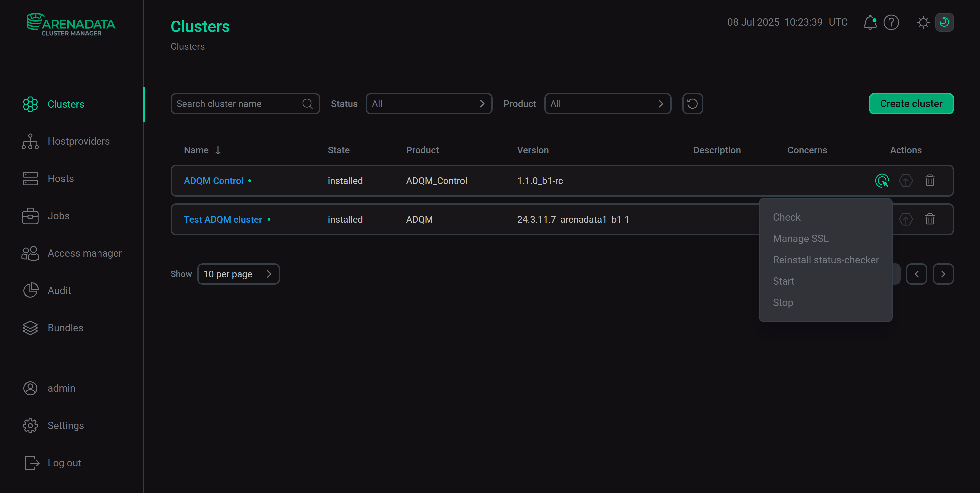Select Manage SSL from the actions menu
Screen dimensions: 980x493
click(800, 238)
